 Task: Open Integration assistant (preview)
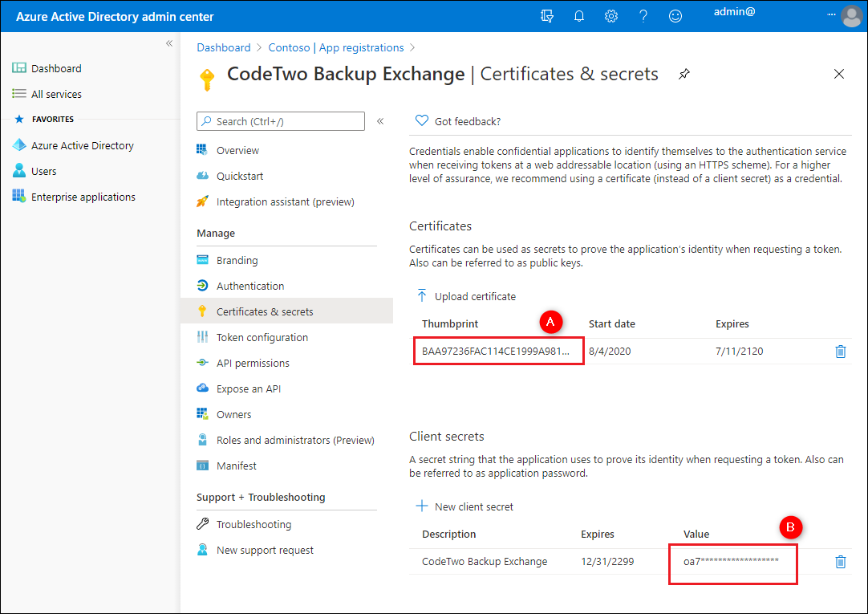(x=285, y=202)
